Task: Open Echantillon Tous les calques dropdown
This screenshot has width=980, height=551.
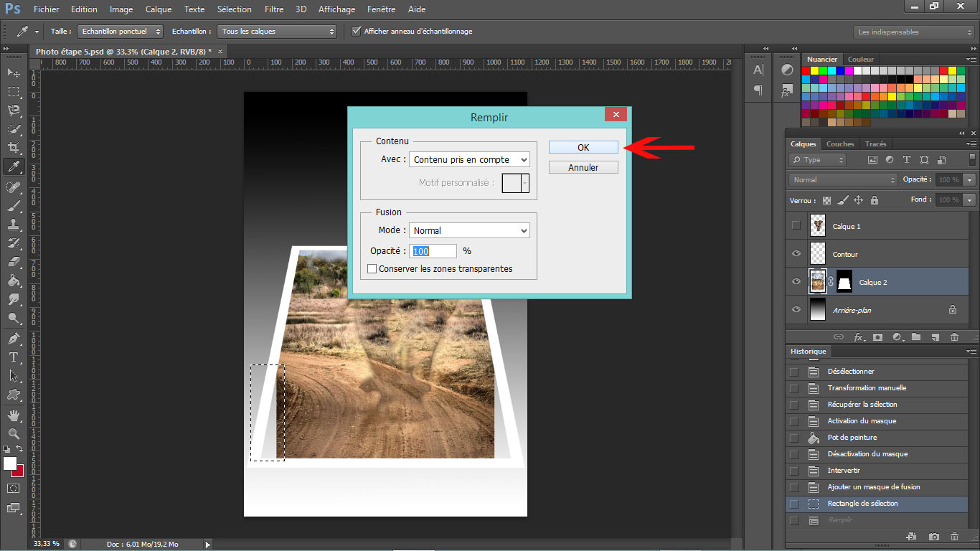Action: coord(277,32)
